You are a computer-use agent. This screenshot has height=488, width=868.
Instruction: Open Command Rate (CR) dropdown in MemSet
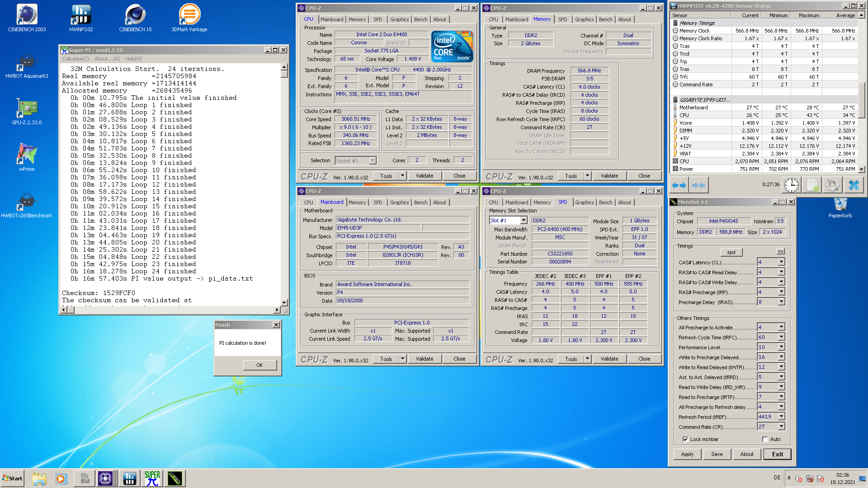pyautogui.click(x=781, y=427)
